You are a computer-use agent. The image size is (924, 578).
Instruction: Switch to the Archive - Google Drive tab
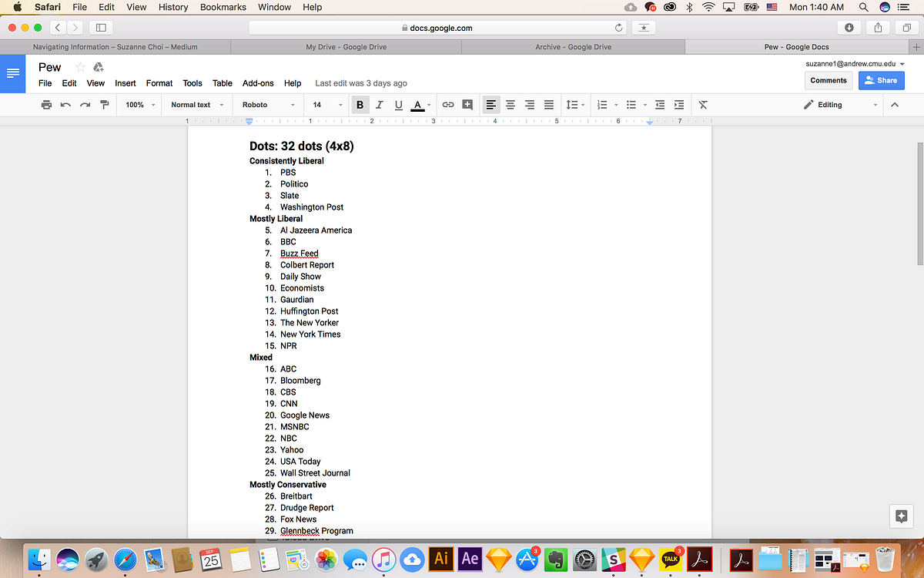pos(574,47)
